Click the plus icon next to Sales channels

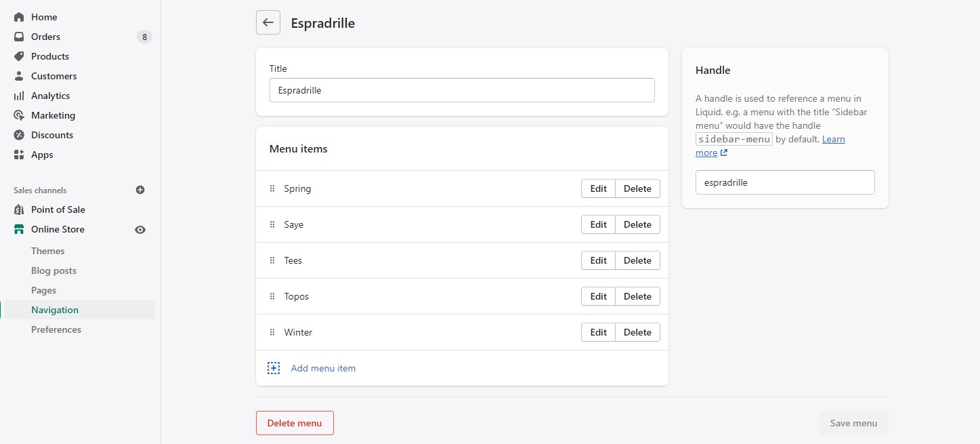(140, 190)
